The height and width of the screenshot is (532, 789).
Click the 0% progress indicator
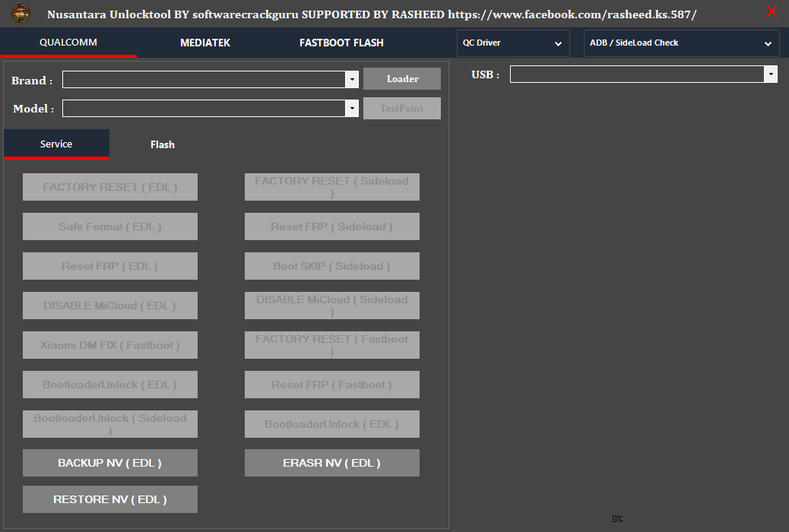tap(616, 518)
